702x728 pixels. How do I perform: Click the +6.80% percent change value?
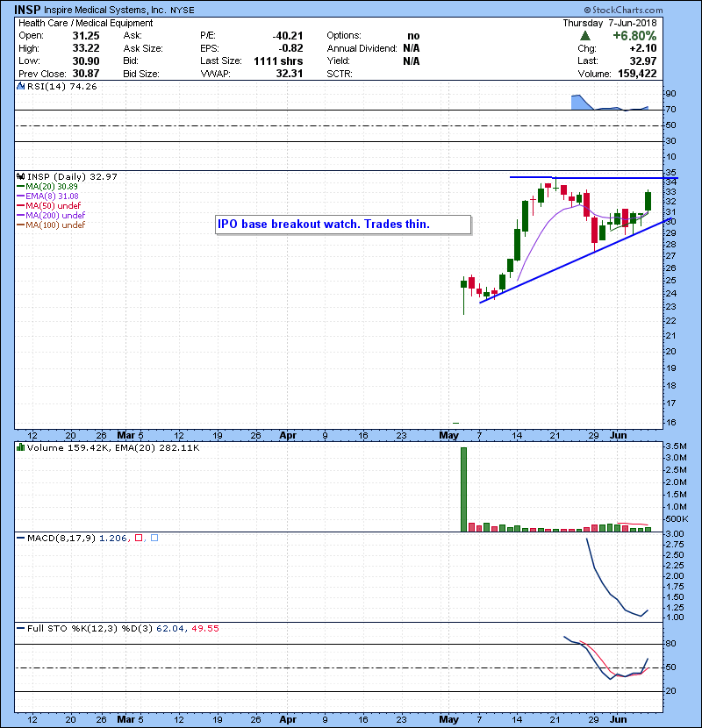click(x=634, y=36)
